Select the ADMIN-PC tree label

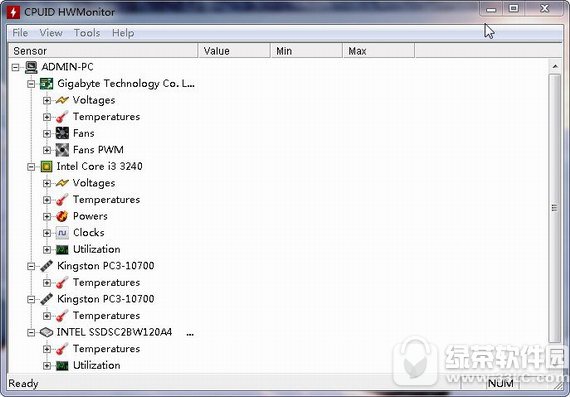pos(67,67)
